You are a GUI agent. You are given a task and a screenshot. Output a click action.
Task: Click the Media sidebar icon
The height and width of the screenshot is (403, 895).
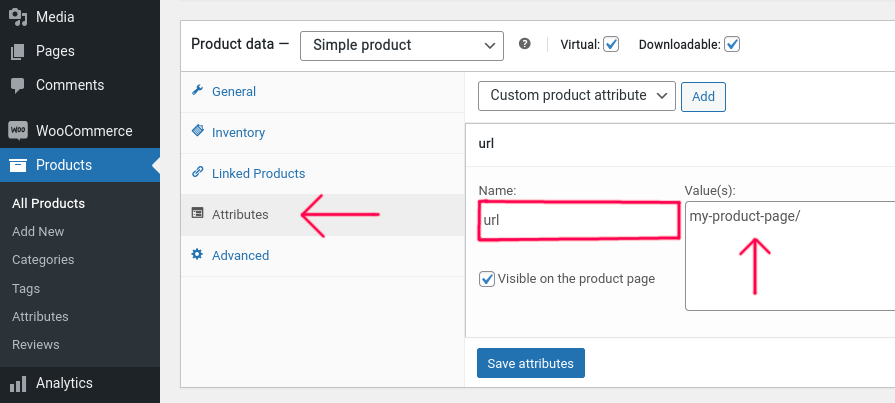18,17
